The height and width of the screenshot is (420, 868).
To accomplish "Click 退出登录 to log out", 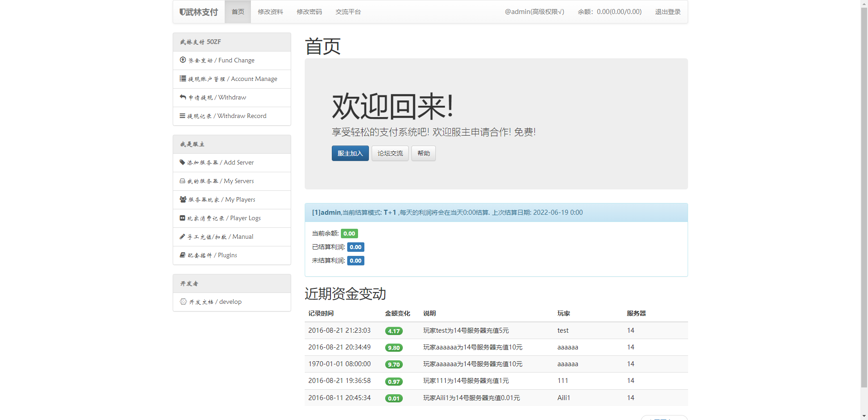I will point(668,12).
